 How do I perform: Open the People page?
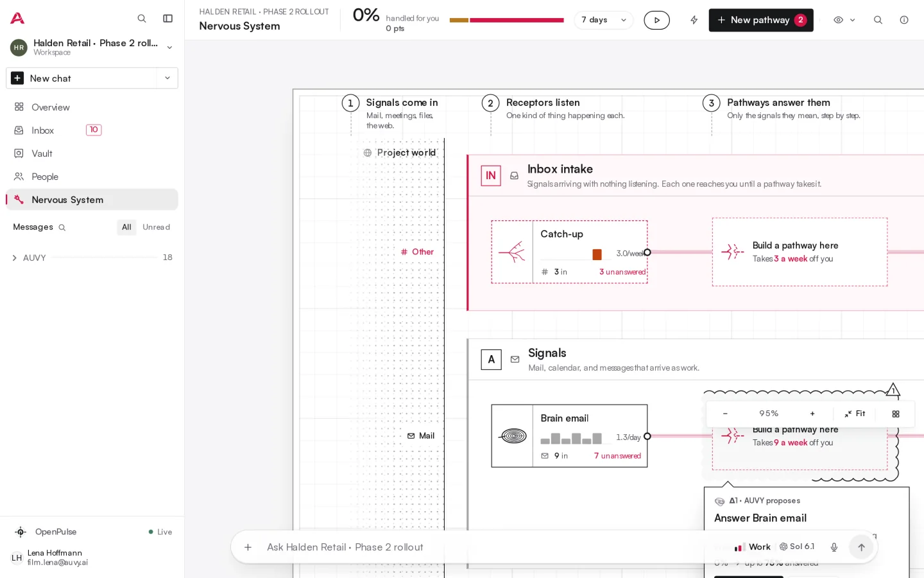(92, 177)
